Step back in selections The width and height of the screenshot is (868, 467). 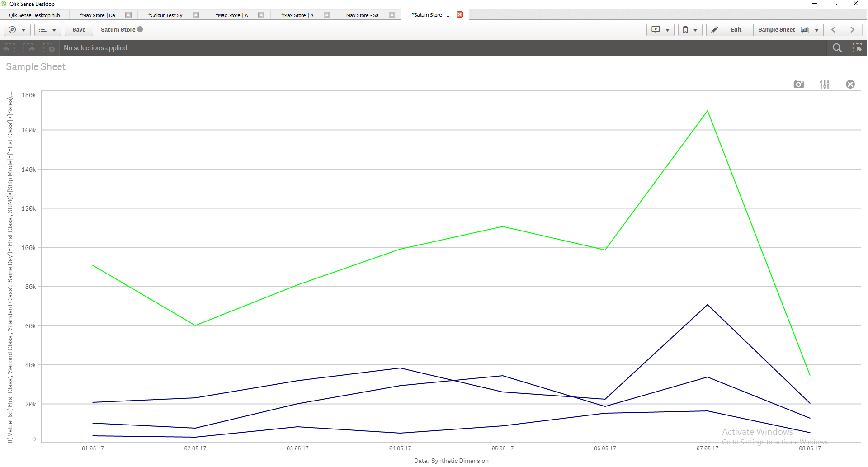coord(9,48)
